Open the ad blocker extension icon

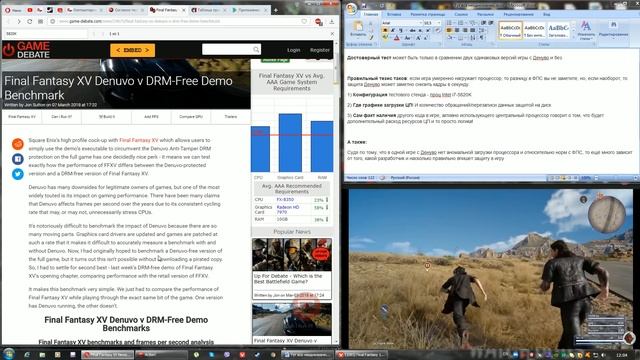click(x=318, y=21)
